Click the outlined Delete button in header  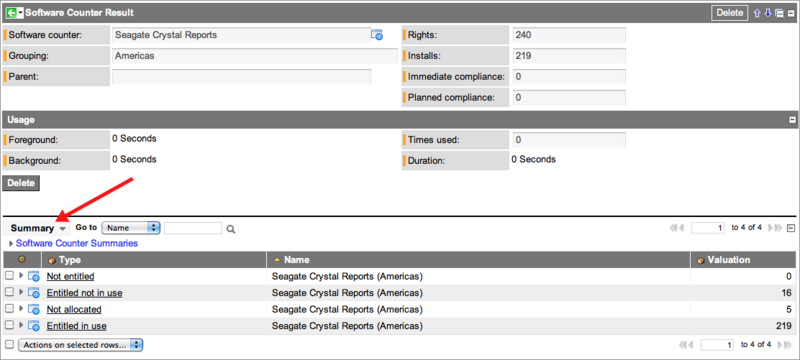tap(730, 13)
